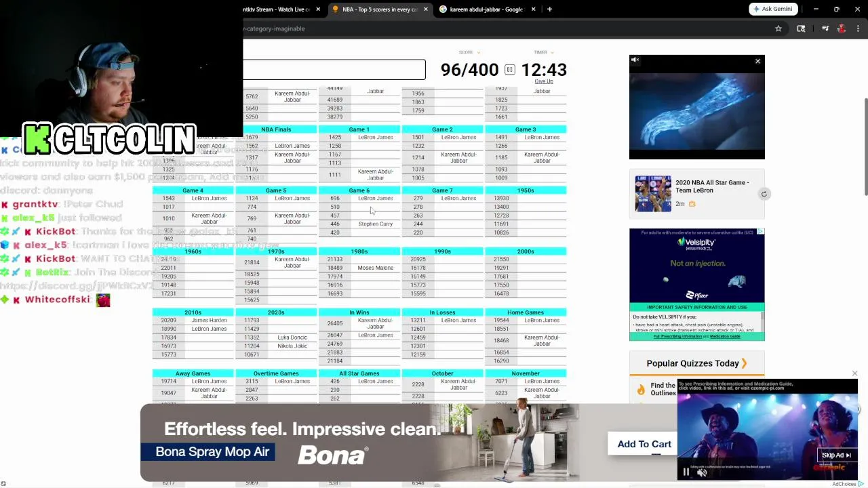Expand the SCORE dropdown arrow
This screenshot has width=868, height=488.
[478, 52]
